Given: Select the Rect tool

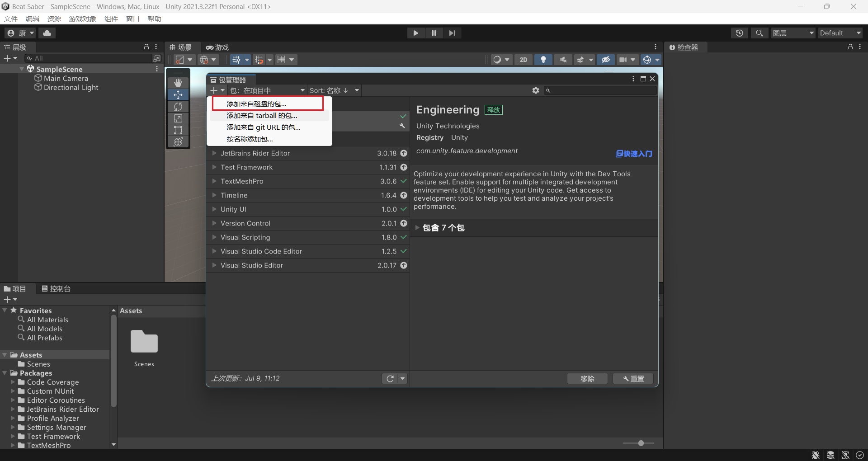Looking at the screenshot, I should point(178,130).
